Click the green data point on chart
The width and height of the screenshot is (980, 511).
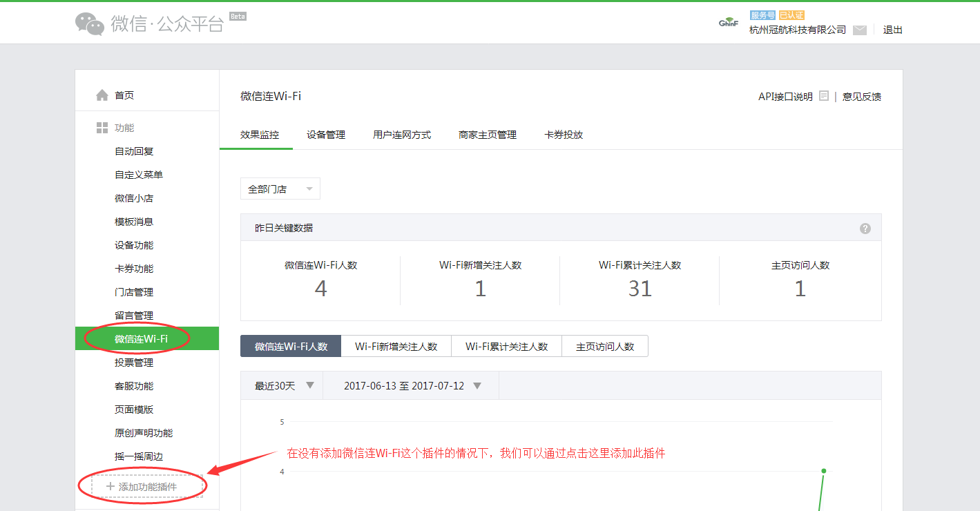pyautogui.click(x=823, y=471)
